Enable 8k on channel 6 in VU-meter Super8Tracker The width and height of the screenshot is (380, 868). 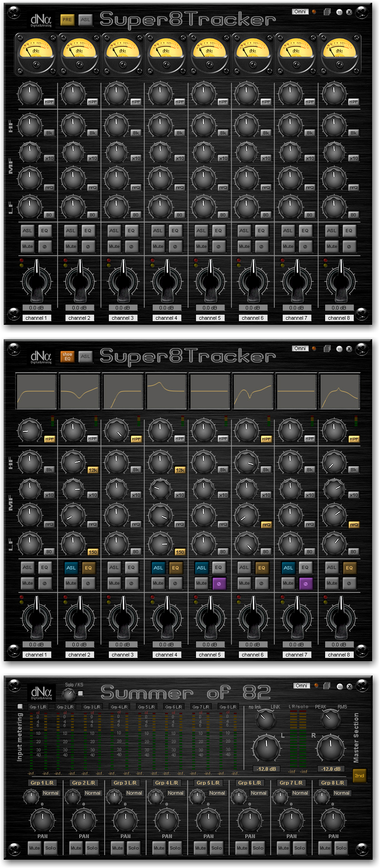(266, 133)
